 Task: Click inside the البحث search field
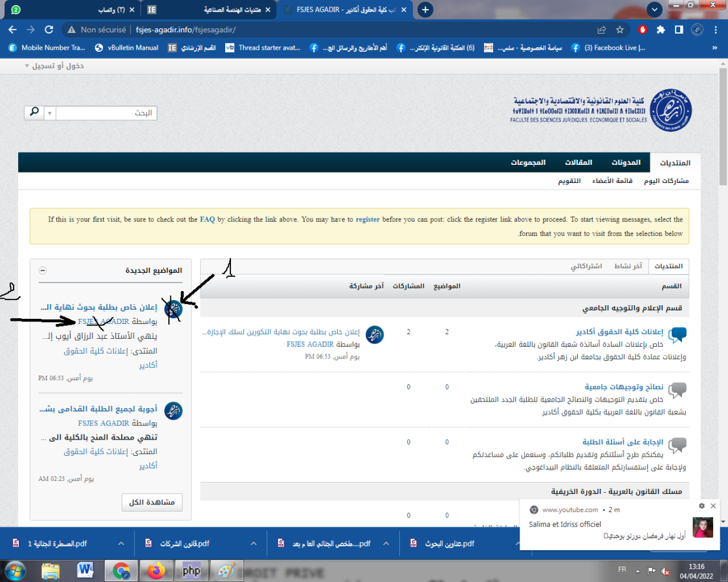point(106,113)
